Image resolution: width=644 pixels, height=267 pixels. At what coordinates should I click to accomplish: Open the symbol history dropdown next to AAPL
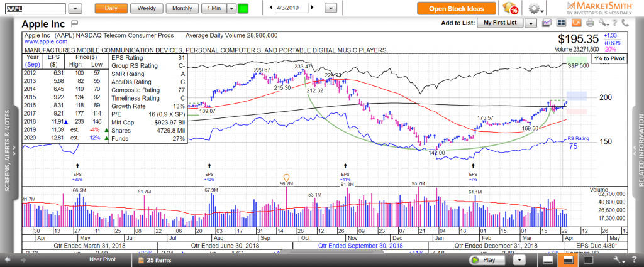click(75, 8)
